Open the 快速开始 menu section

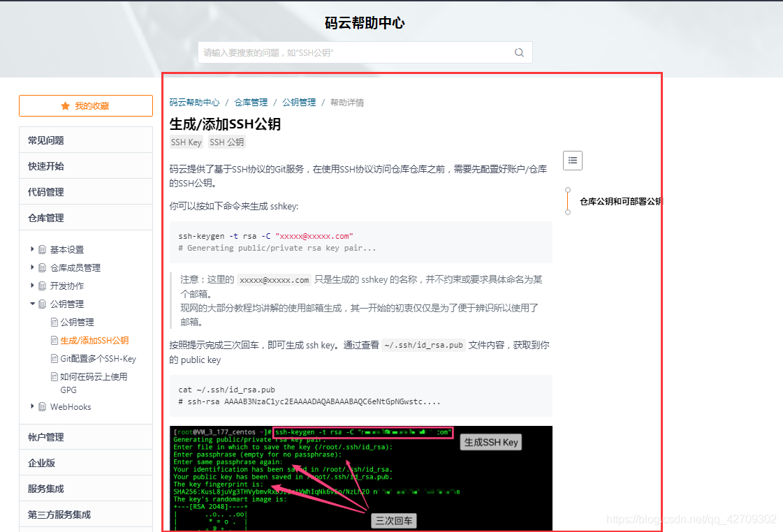[86, 166]
